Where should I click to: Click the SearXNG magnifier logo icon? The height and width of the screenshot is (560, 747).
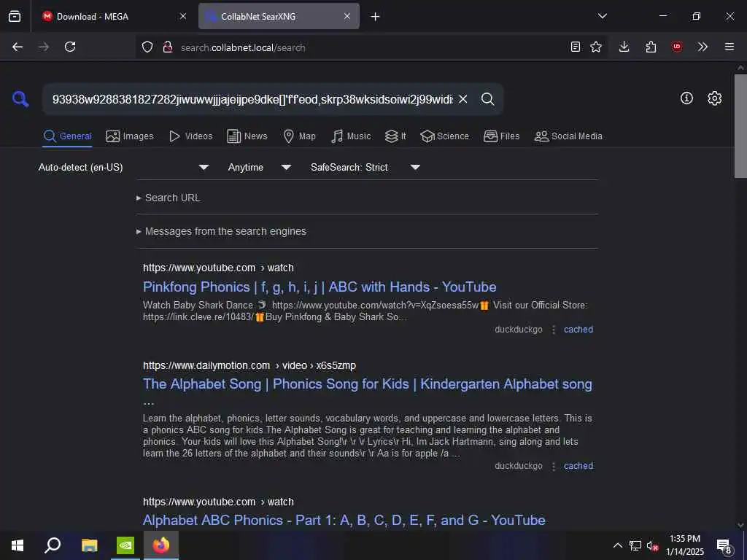(20, 99)
